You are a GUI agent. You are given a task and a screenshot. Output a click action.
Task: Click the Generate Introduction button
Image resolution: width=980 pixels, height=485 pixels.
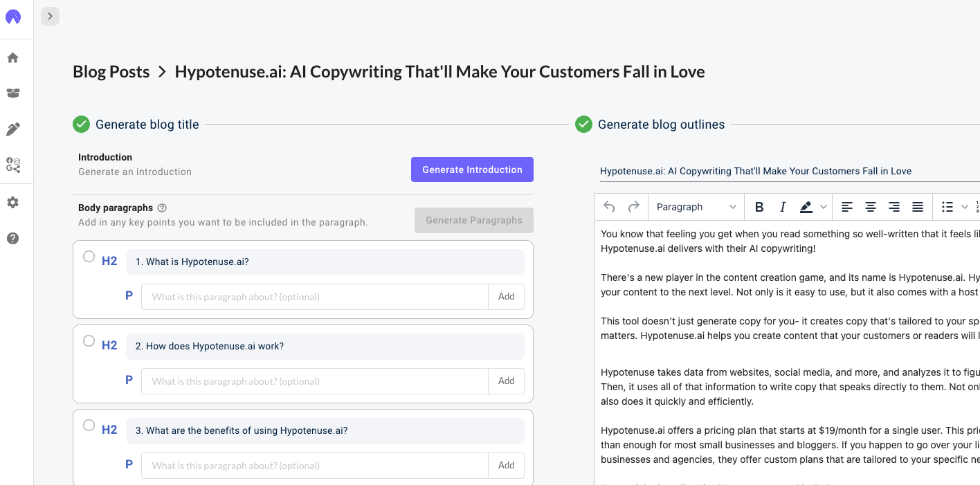472,170
